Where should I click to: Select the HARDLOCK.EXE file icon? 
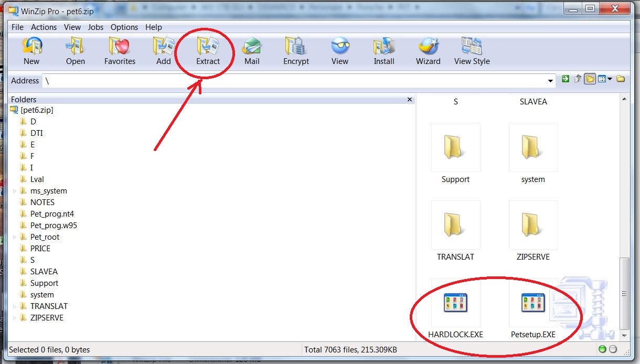coord(455,303)
